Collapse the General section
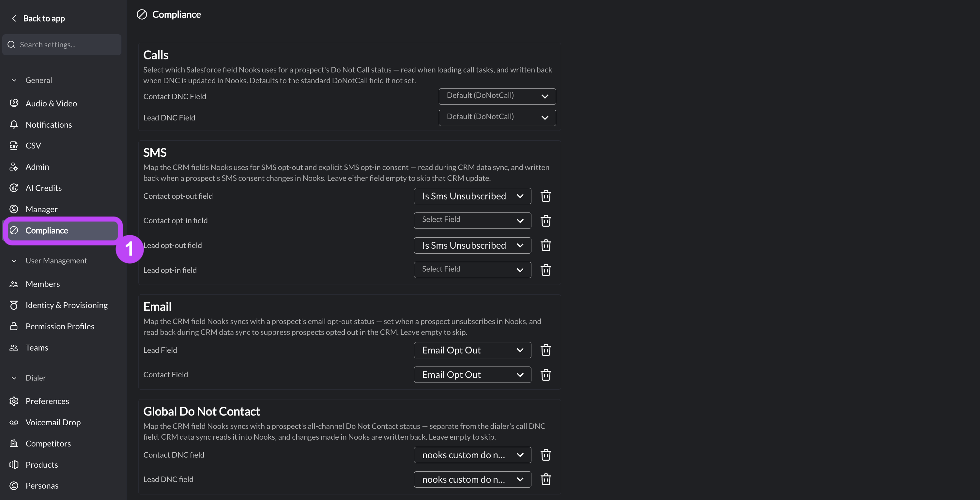 (14, 80)
